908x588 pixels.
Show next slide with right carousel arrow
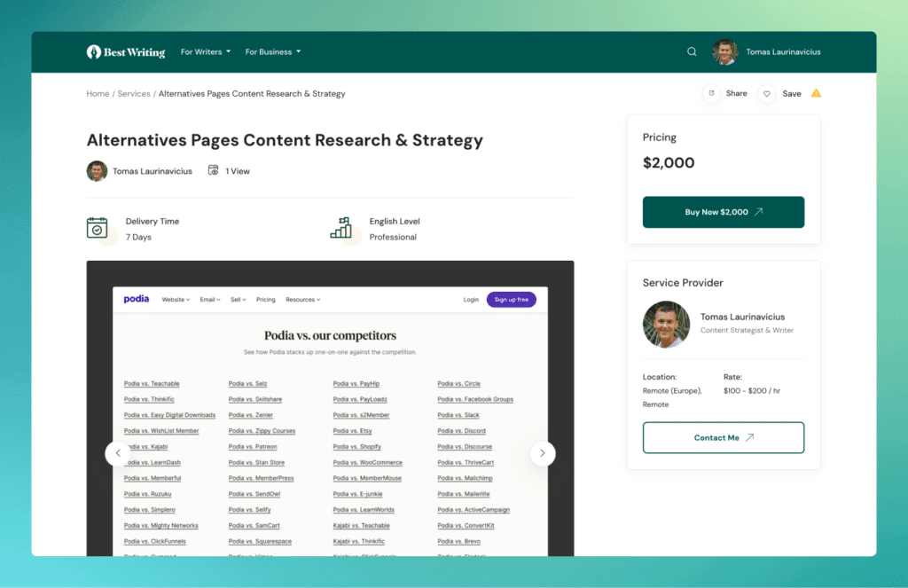pos(543,453)
